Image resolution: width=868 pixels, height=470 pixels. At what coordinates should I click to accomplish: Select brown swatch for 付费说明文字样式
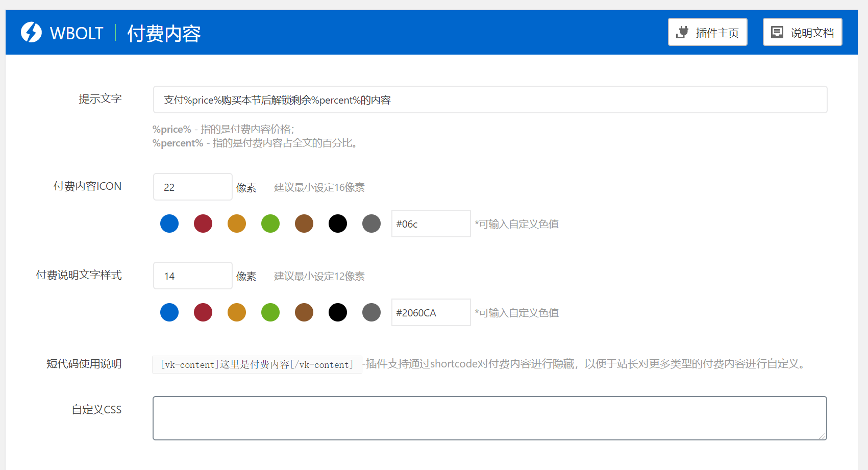click(304, 312)
